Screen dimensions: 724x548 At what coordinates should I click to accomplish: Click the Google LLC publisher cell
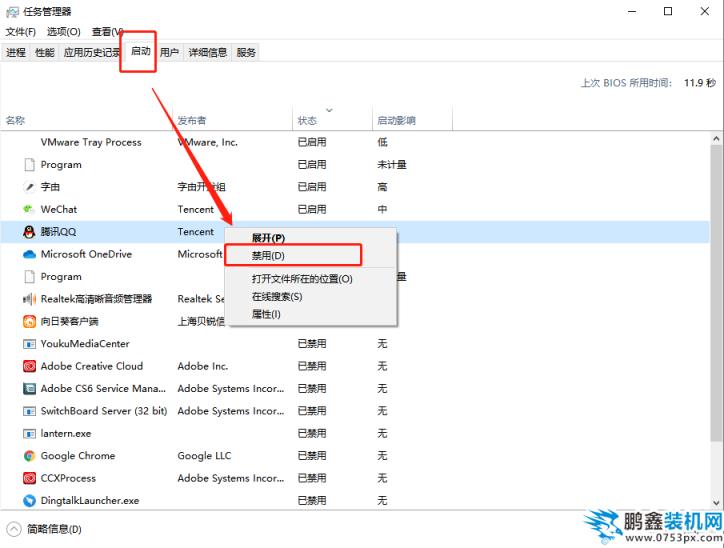(x=204, y=456)
